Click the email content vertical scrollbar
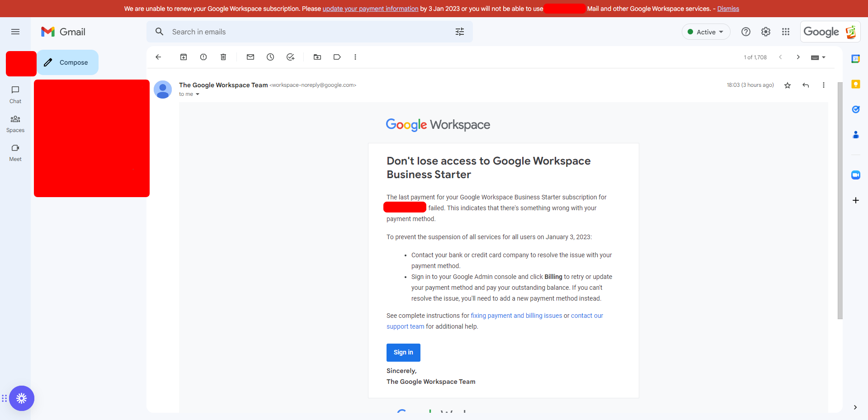This screenshot has width=868, height=420. click(x=840, y=201)
